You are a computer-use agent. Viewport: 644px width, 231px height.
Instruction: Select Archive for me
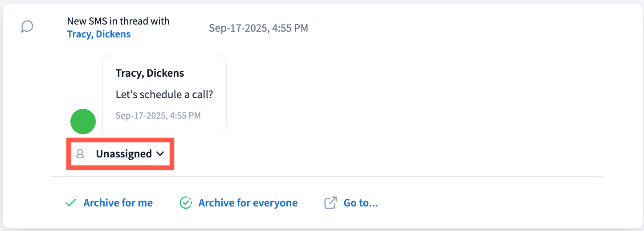point(118,203)
